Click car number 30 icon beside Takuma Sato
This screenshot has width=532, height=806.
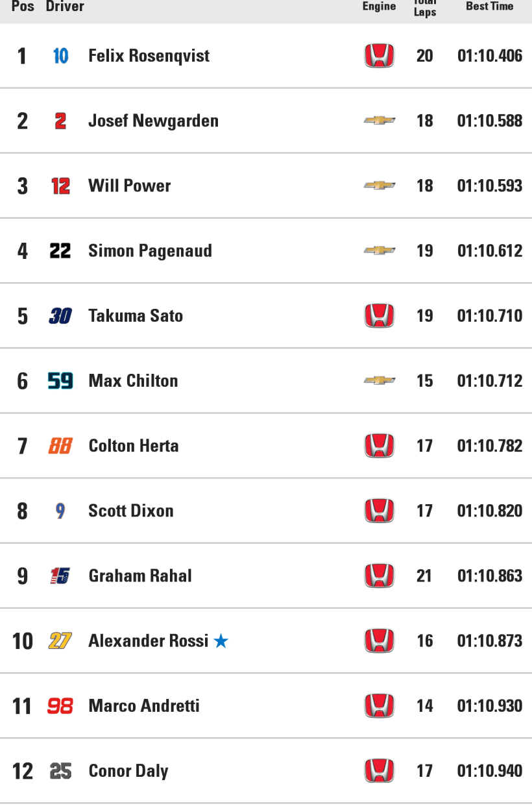[60, 316]
